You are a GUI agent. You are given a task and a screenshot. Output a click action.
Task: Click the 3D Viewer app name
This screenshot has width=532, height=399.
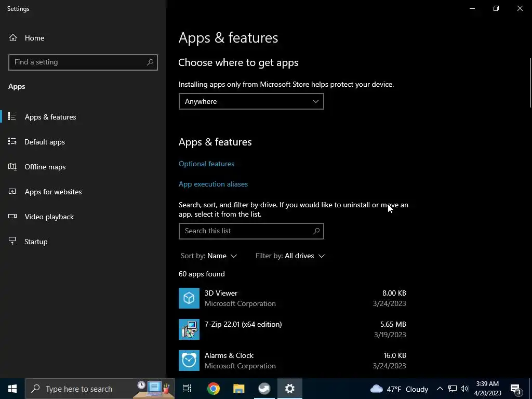point(221,293)
